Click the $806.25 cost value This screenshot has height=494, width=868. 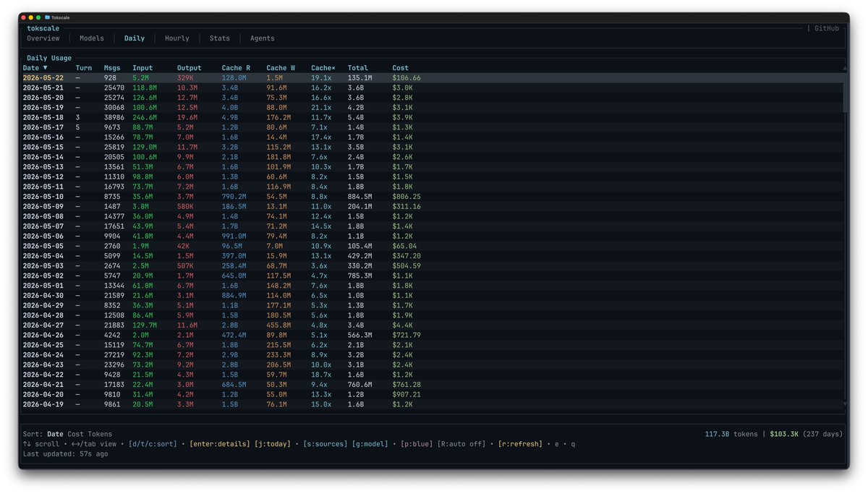tap(407, 196)
